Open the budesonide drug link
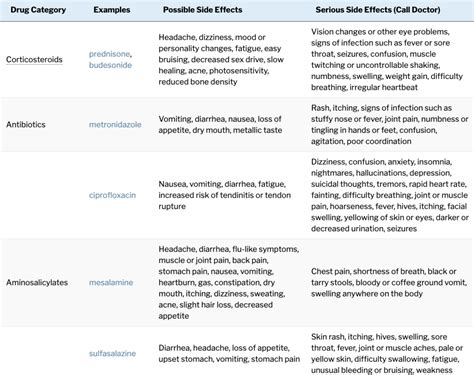 click(x=110, y=65)
